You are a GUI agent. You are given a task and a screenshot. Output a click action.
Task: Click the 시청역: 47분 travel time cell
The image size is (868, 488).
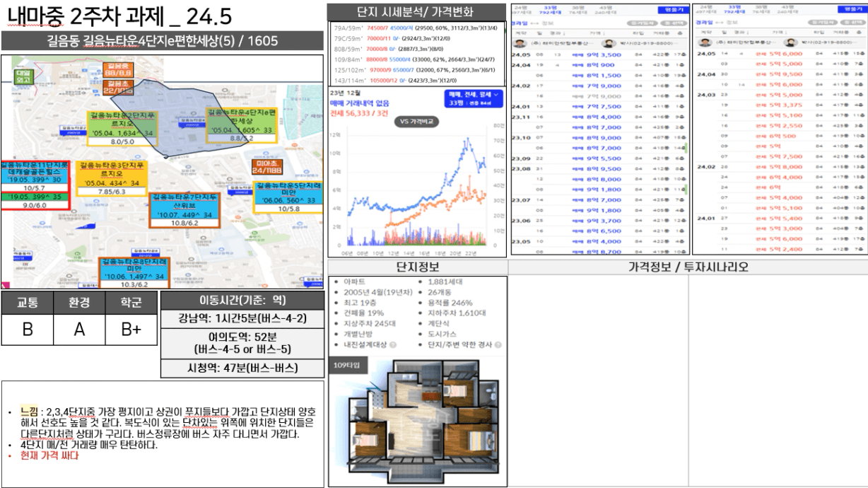pos(242,368)
